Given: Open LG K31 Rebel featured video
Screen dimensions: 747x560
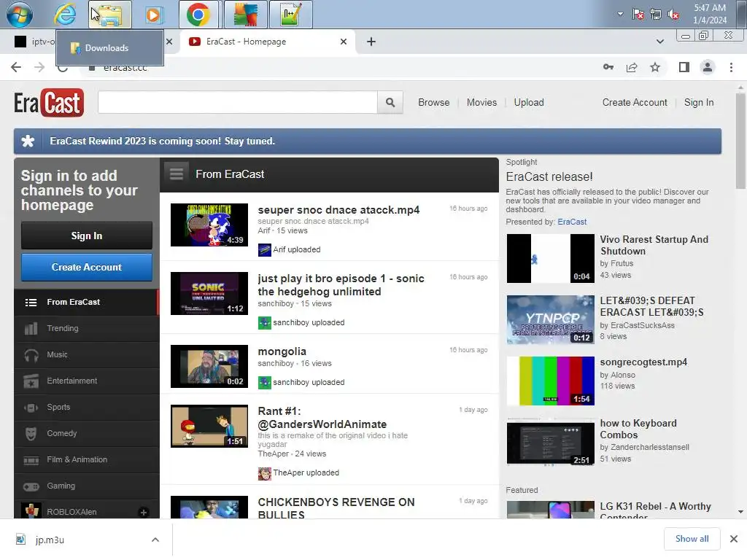Looking at the screenshot, I should coord(655,508).
